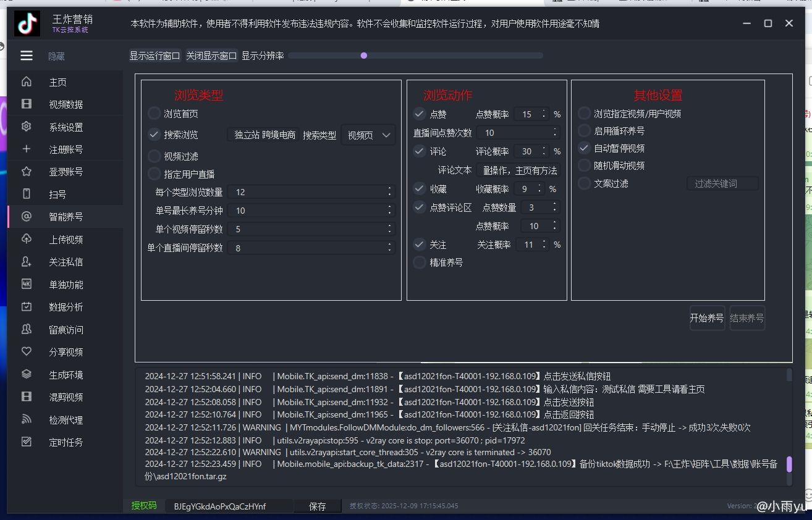
Task: Click the hamburger menu icon in sidebar
Action: (x=27, y=56)
